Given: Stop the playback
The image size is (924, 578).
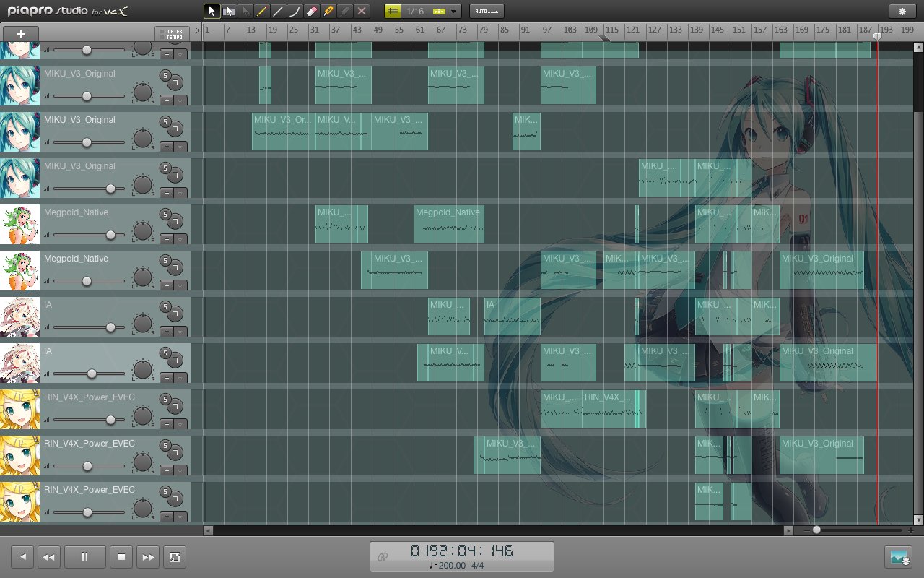Looking at the screenshot, I should 121,557.
